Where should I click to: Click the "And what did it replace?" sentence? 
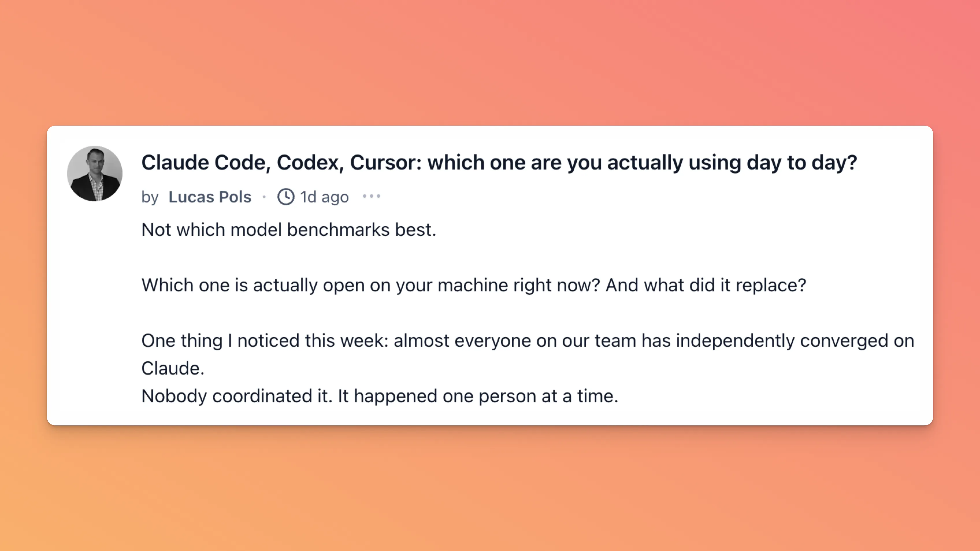coord(706,285)
